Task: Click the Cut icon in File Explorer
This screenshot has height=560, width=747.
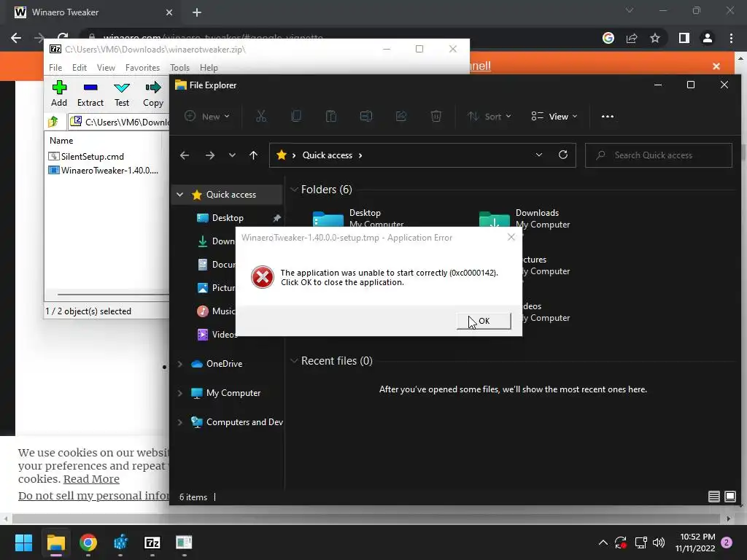Action: pyautogui.click(x=261, y=116)
